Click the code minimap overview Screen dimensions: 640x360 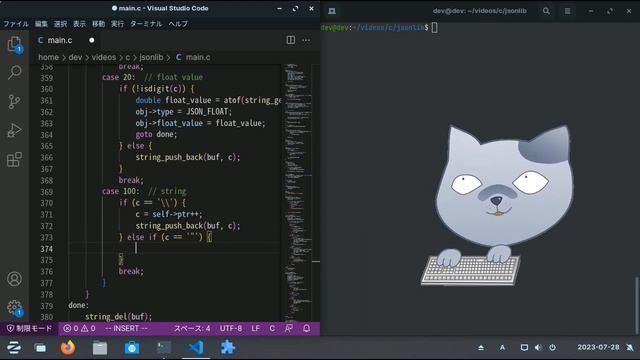[x=298, y=192]
